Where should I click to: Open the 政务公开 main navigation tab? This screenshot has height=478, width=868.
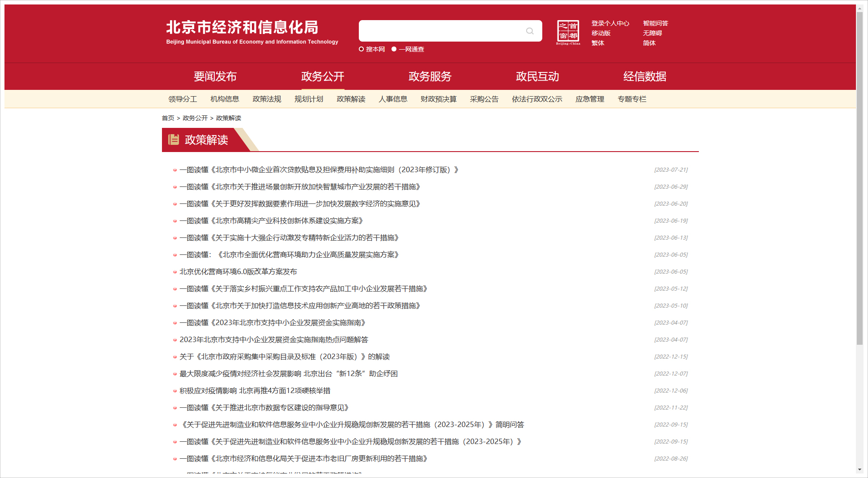pyautogui.click(x=323, y=76)
